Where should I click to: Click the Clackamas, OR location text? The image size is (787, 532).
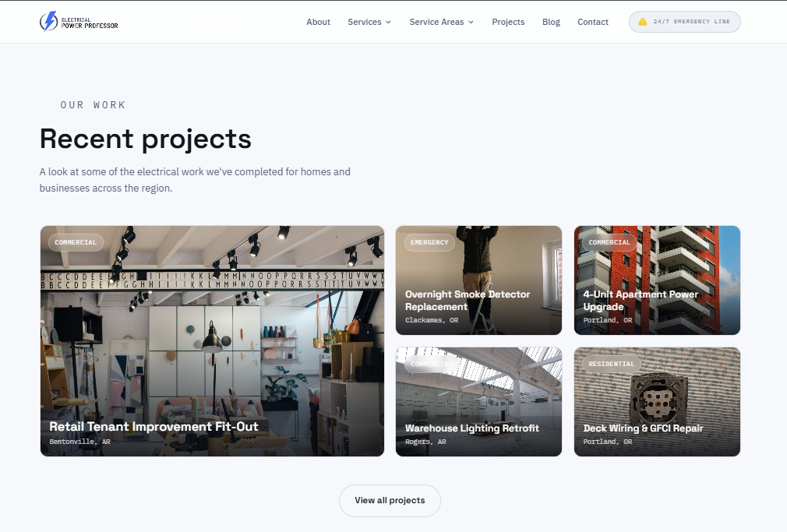tap(432, 320)
